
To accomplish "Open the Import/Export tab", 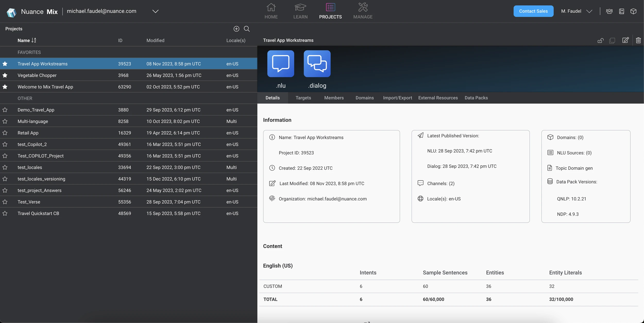I will coord(397,98).
